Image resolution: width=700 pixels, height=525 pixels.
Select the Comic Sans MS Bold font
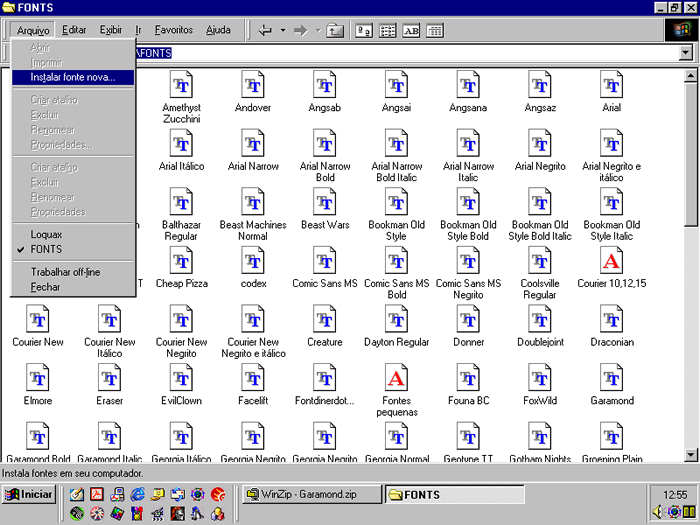(396, 260)
